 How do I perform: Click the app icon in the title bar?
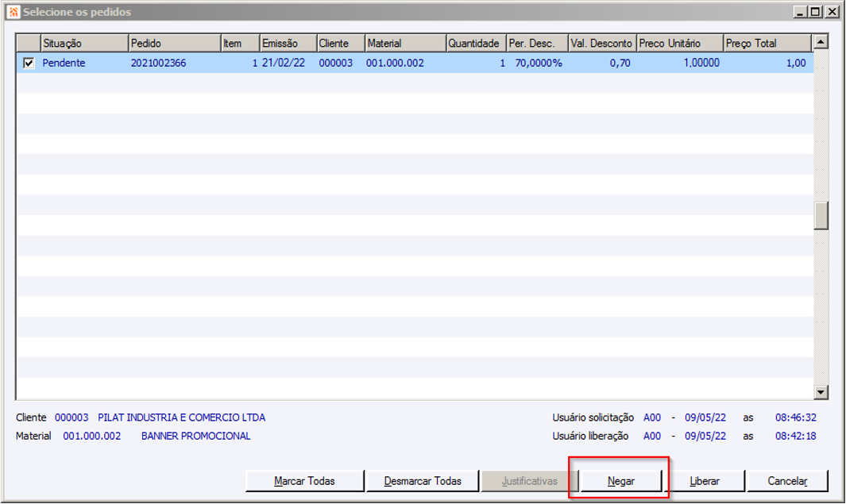pos(14,12)
